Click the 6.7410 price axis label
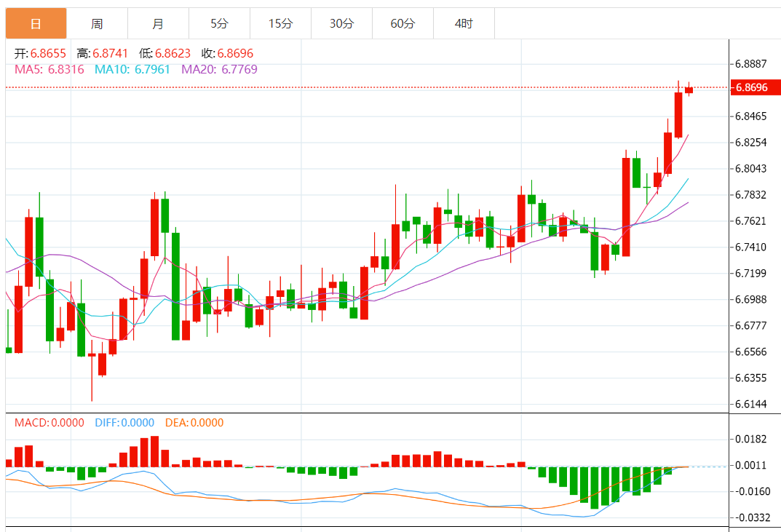Screen dimensions: 781x532 751,247
